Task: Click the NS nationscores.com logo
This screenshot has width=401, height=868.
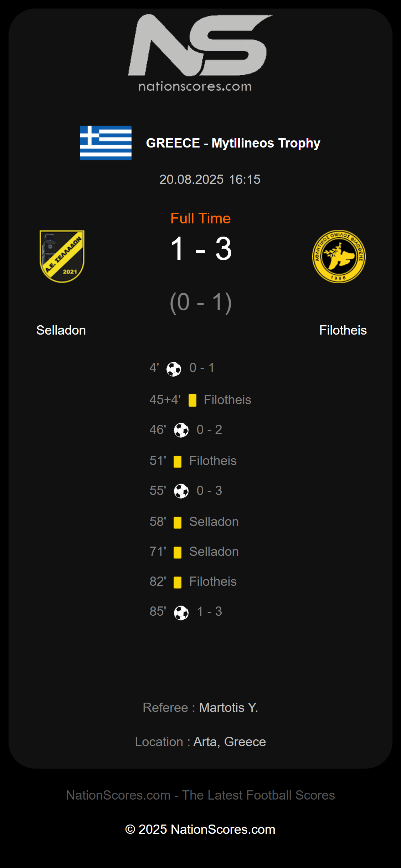Action: tap(200, 53)
